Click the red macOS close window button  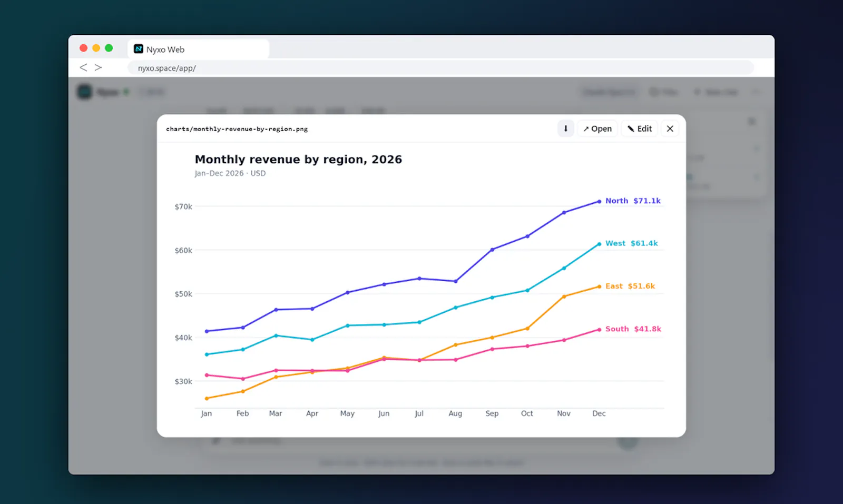click(83, 48)
